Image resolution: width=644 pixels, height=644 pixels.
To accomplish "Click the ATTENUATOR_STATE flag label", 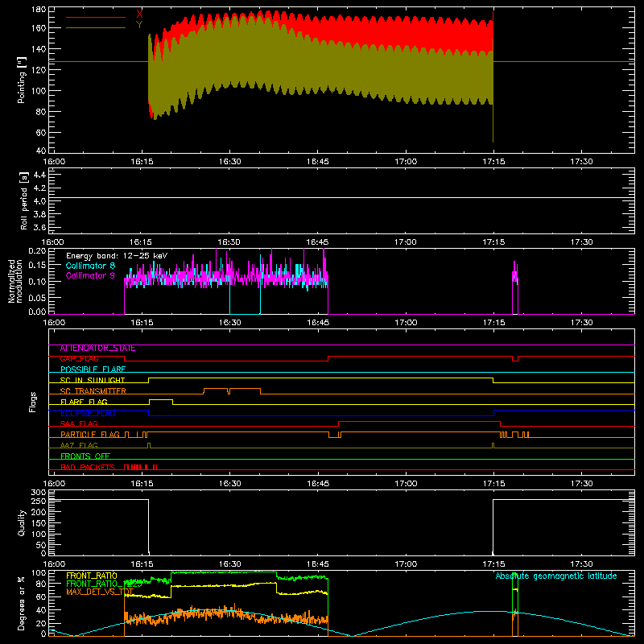I will coord(97,349).
